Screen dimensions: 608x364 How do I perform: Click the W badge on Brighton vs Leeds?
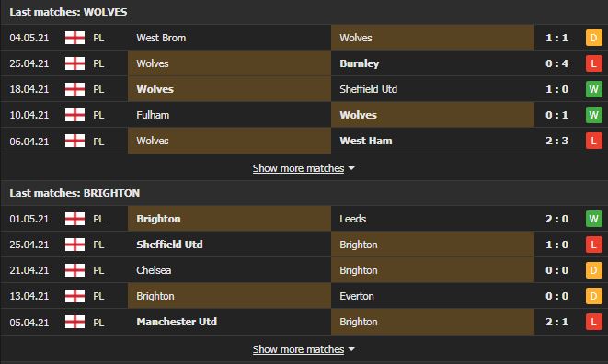(x=593, y=219)
